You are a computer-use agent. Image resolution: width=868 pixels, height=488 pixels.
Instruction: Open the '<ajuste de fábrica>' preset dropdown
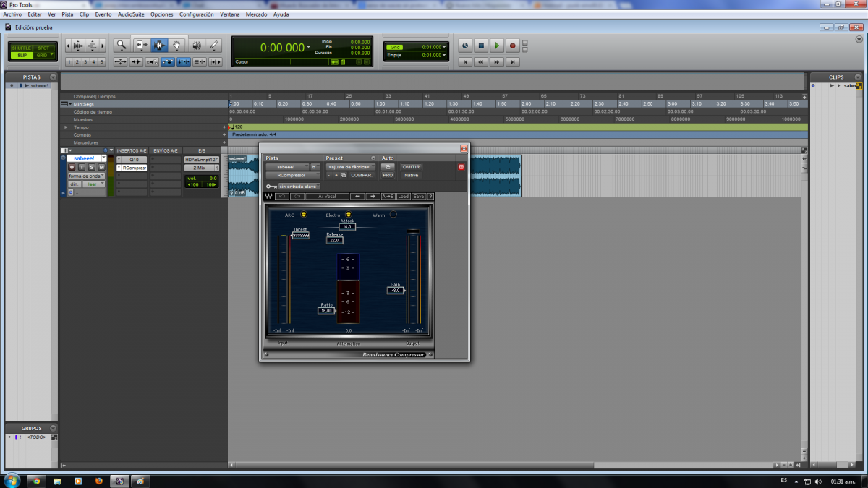click(x=352, y=167)
